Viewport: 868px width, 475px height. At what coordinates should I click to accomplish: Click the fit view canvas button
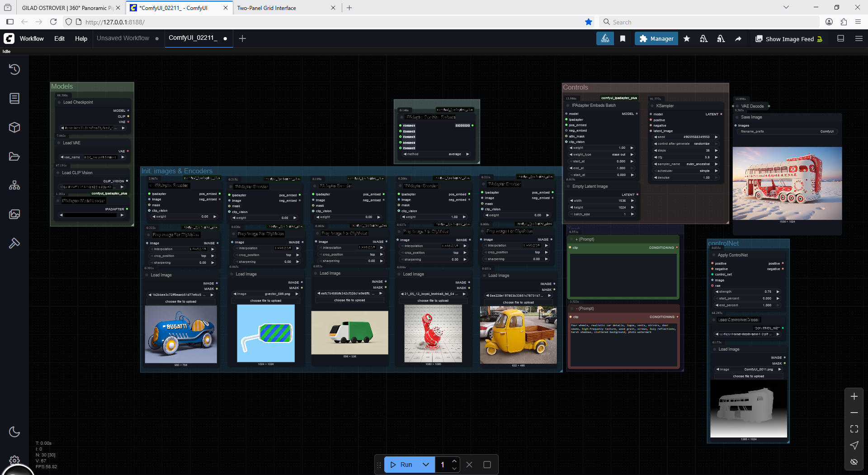click(854, 429)
